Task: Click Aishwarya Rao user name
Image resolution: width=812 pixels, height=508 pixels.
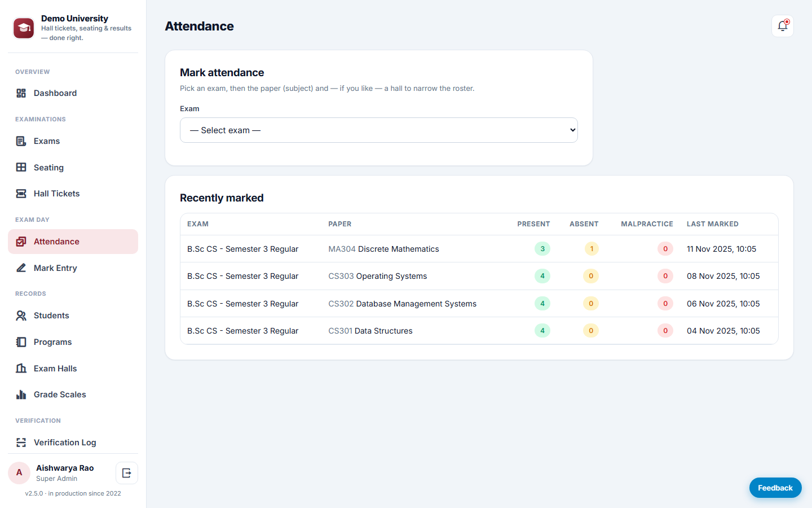Action: (65, 468)
